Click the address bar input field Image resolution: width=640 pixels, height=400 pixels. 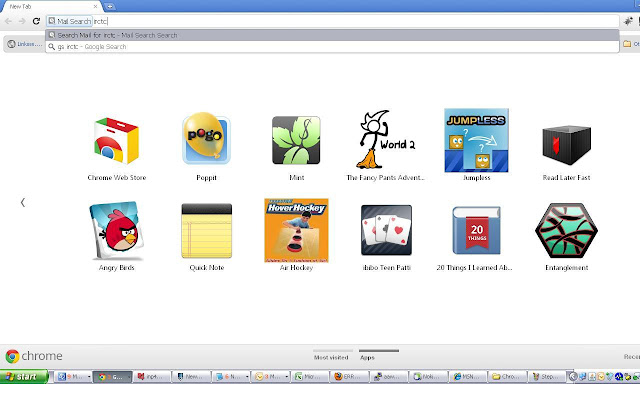point(332,21)
